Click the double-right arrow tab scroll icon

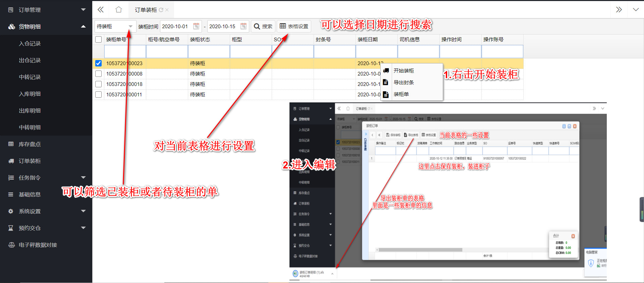point(619,10)
